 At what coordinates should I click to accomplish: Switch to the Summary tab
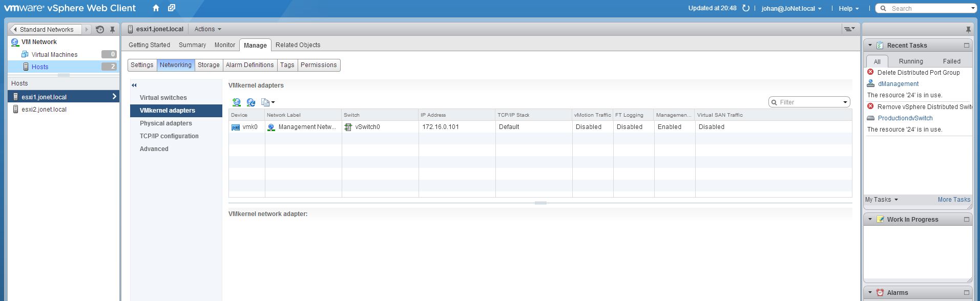192,45
